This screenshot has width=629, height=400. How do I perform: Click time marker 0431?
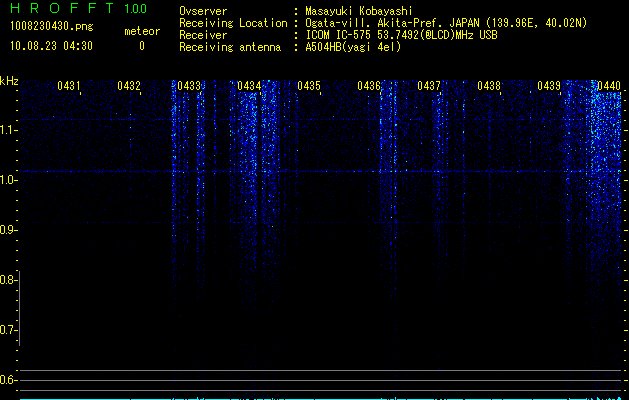[x=69, y=86]
